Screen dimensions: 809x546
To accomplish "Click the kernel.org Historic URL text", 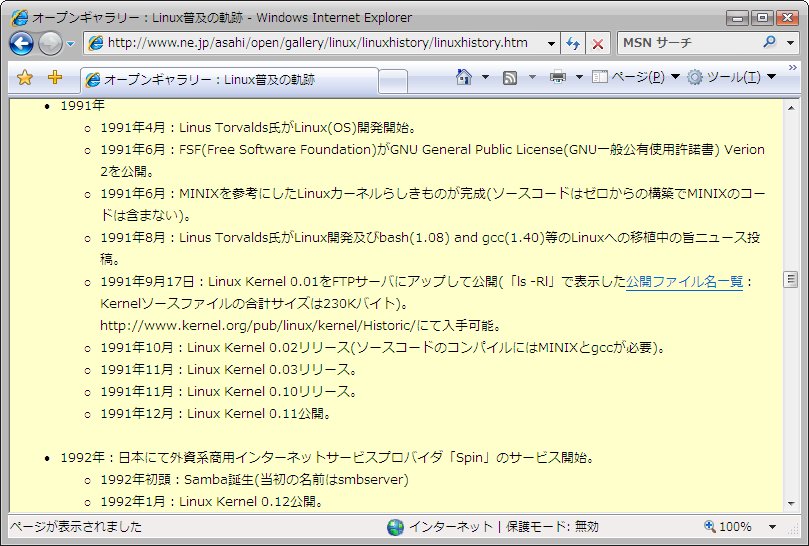I will pos(258,326).
